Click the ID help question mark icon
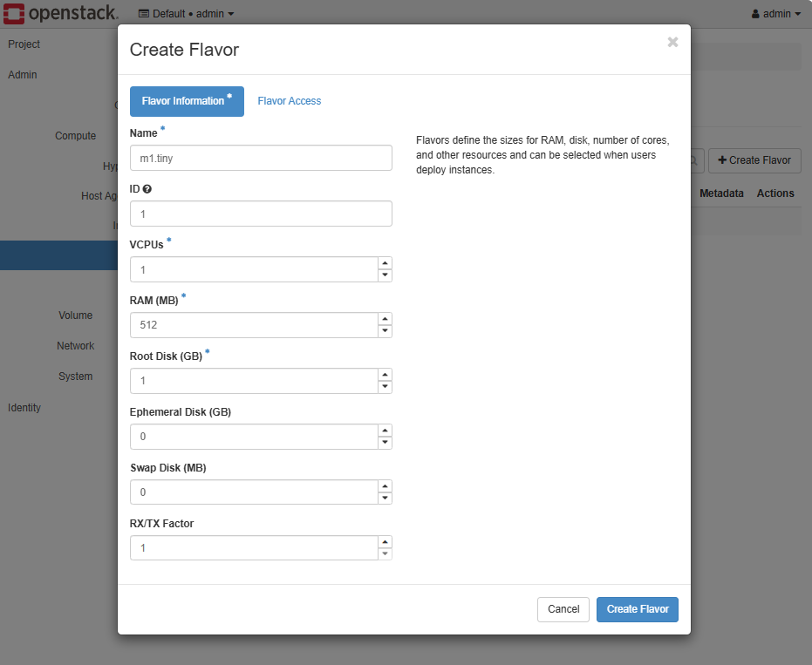812x665 pixels. tap(147, 189)
